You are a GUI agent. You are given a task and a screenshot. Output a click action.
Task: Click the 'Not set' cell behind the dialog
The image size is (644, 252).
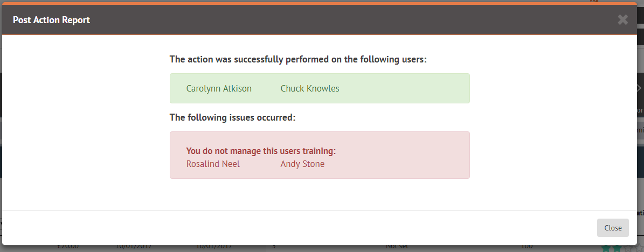[397, 247]
